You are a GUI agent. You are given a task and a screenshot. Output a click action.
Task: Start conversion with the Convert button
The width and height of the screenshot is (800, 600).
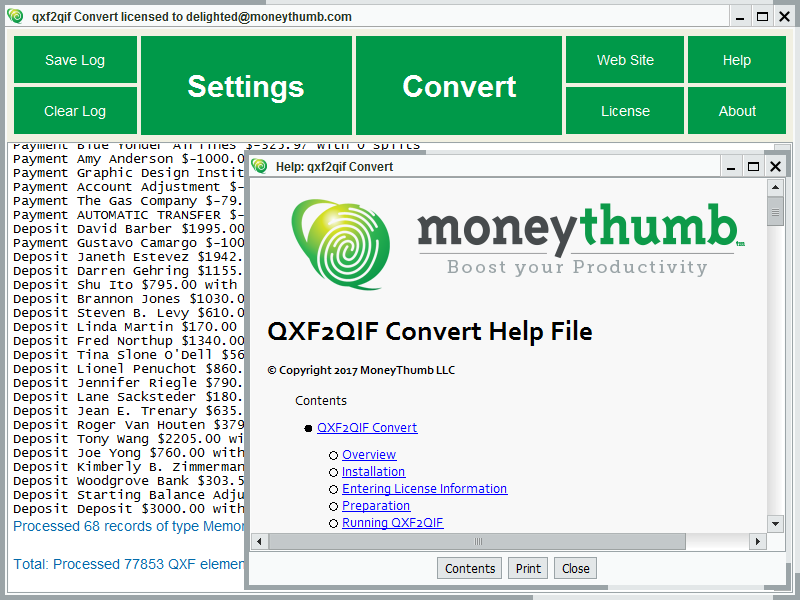point(459,85)
